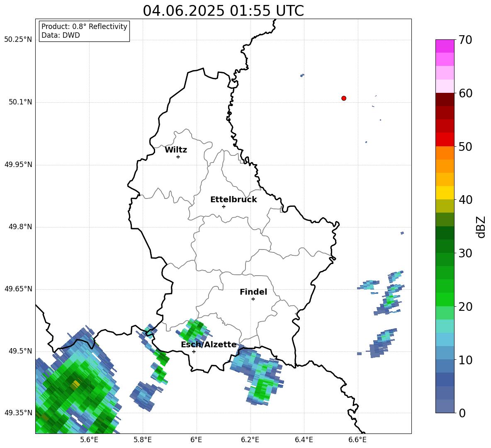Image resolution: width=491 pixels, height=448 pixels.
Task: Click the colorbar value 50
Action: click(x=465, y=147)
